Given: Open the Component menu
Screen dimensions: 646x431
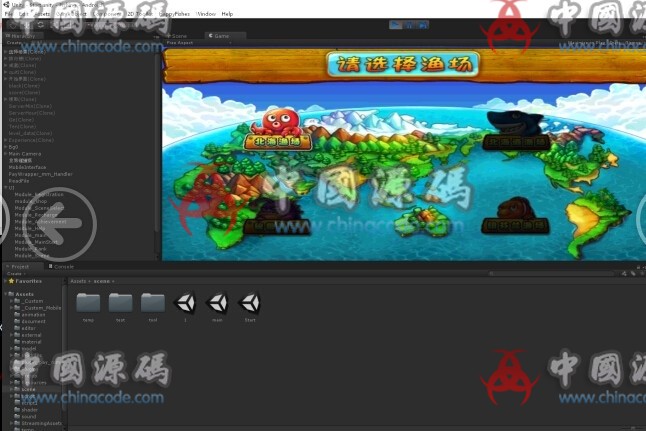Looking at the screenshot, I should coord(107,14).
